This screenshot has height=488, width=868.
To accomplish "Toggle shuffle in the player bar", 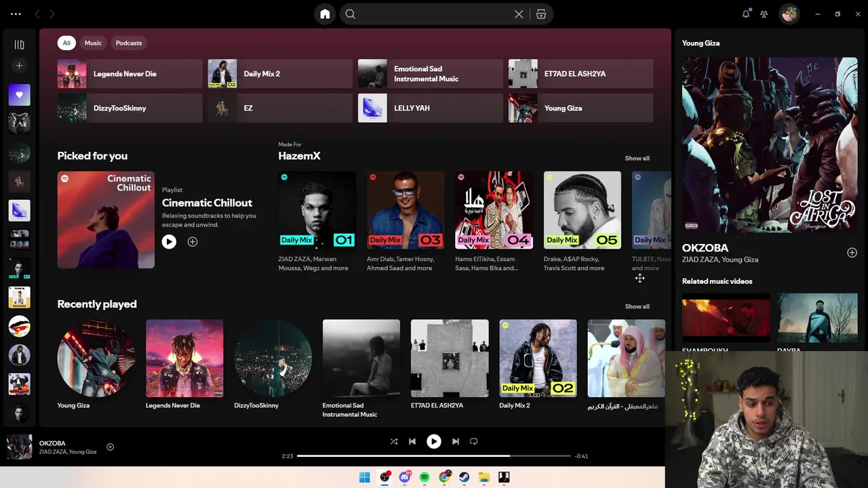I will (394, 441).
